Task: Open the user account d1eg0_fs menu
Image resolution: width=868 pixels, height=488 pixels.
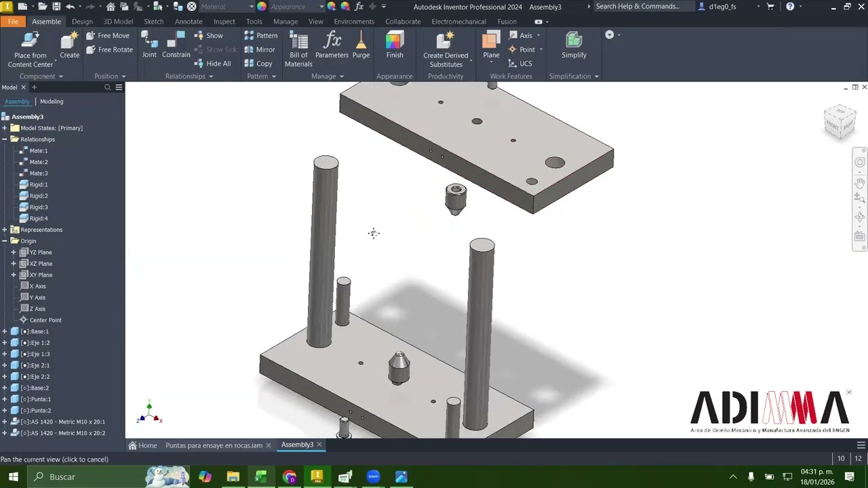Action: (726, 7)
